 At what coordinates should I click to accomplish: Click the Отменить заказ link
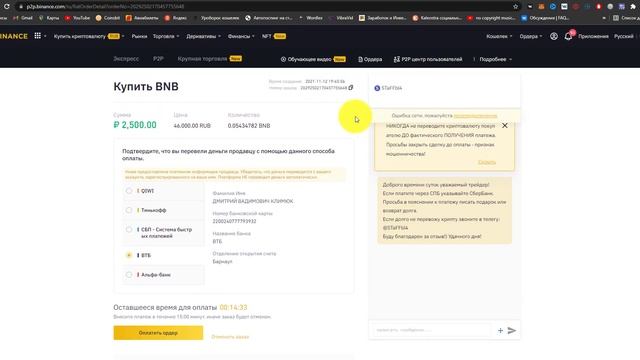230,337
